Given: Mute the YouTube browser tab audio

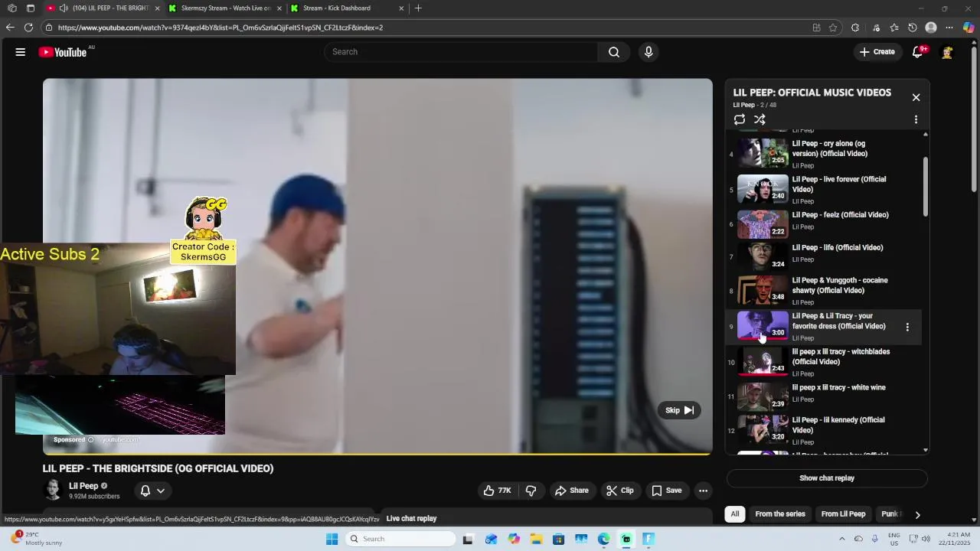Looking at the screenshot, I should tap(64, 8).
